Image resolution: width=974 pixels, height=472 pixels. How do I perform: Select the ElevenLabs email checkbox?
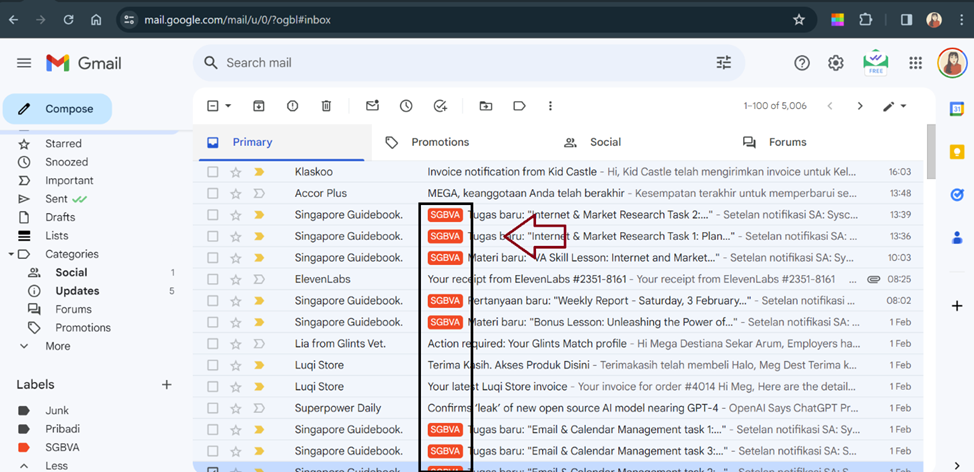coord(212,279)
